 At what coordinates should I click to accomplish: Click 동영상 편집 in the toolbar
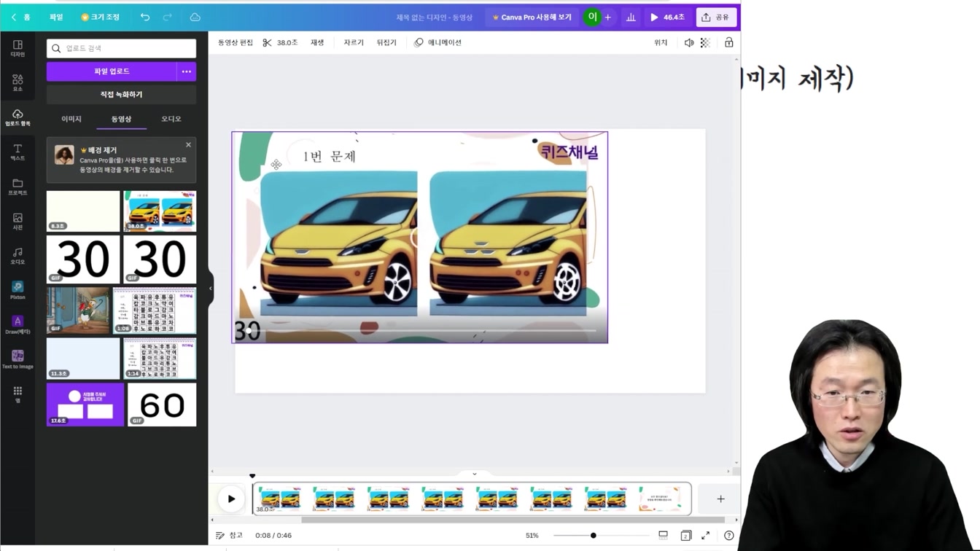pos(236,42)
